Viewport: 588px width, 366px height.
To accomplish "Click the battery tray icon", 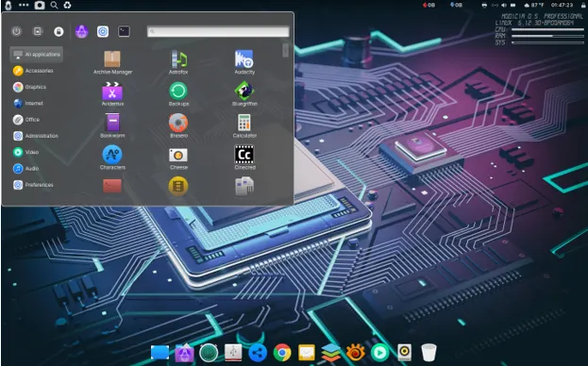I will click(513, 6).
